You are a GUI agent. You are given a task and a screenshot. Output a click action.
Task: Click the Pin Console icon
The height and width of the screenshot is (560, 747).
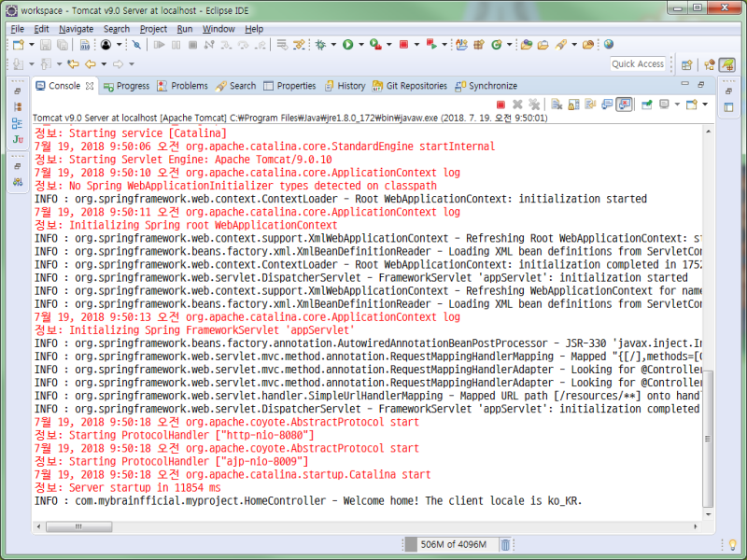pyautogui.click(x=647, y=105)
